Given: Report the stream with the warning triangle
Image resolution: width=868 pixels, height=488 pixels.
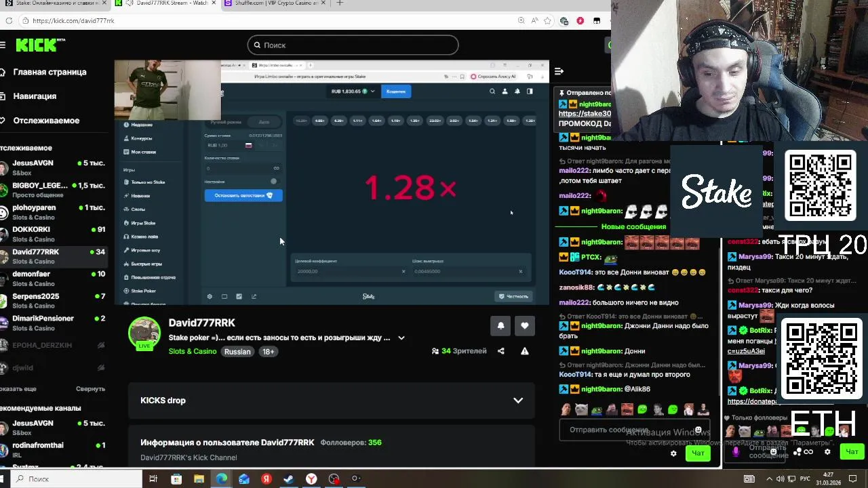Looking at the screenshot, I should point(524,351).
